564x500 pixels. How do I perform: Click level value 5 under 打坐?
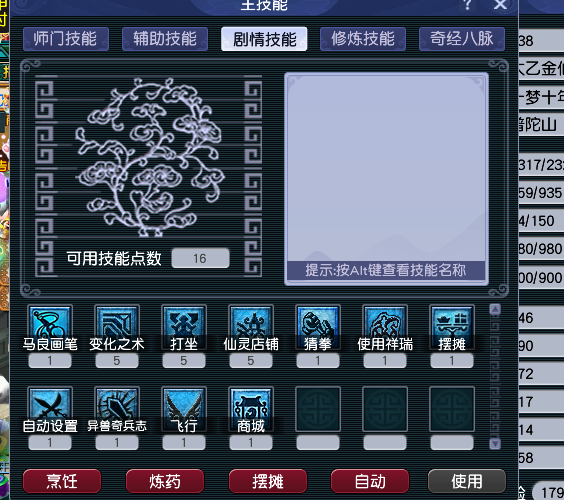coord(184,360)
